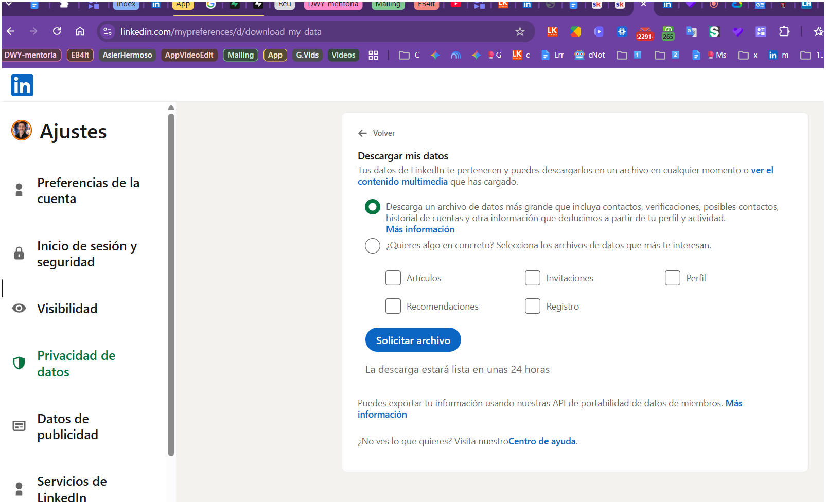The height and width of the screenshot is (504, 826).
Task: Open Inicio de sesión y seguridad section
Action: (x=87, y=254)
